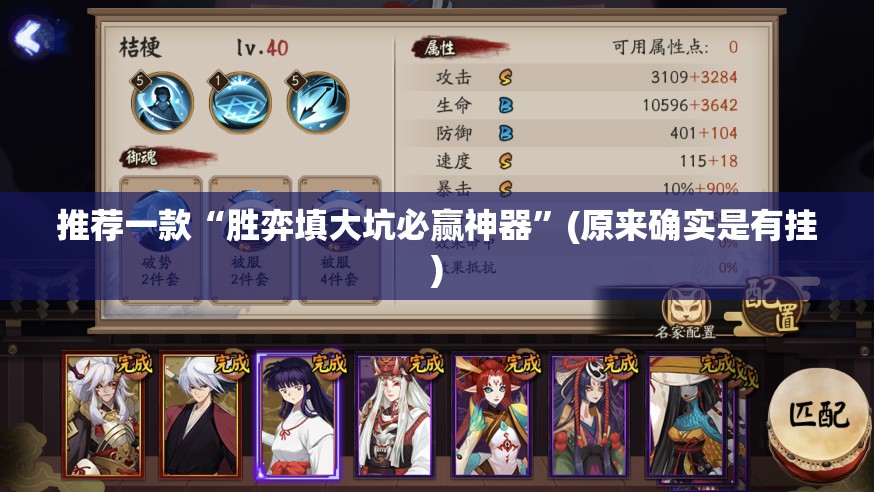Select the white-haired man in black card
Viewport: 874px width, 492px height.
click(x=201, y=415)
